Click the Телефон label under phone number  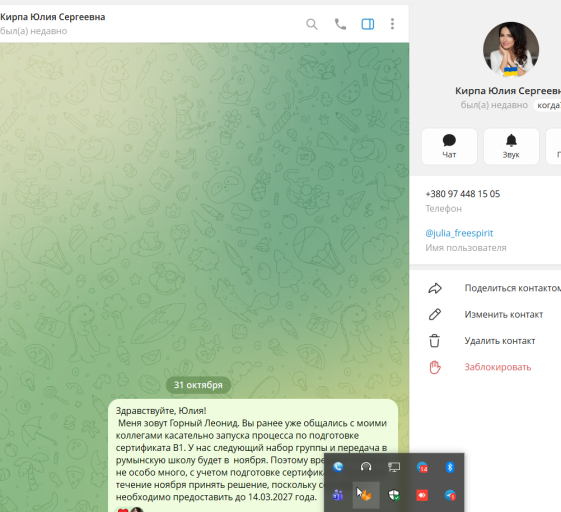click(x=444, y=209)
